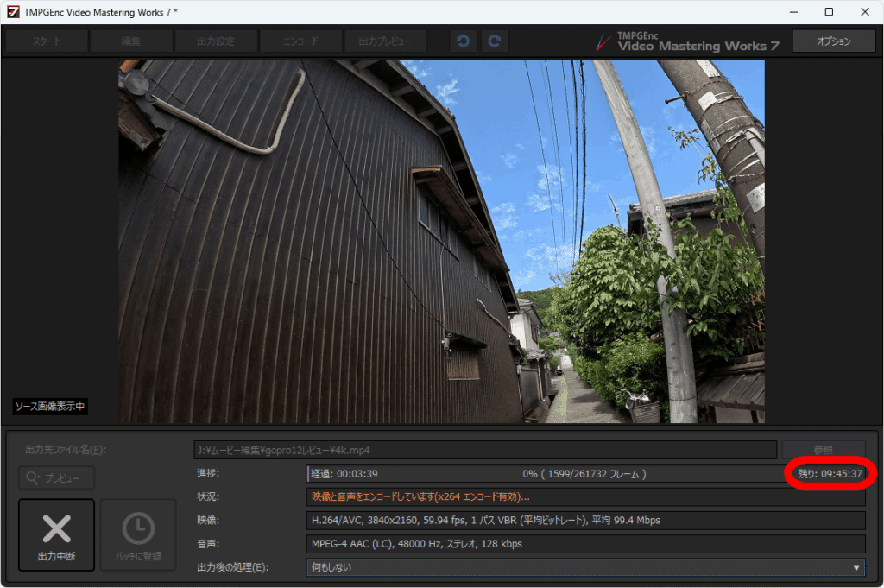Switch to the 編集 tab
Viewport: 884px width, 588px height.
point(131,41)
